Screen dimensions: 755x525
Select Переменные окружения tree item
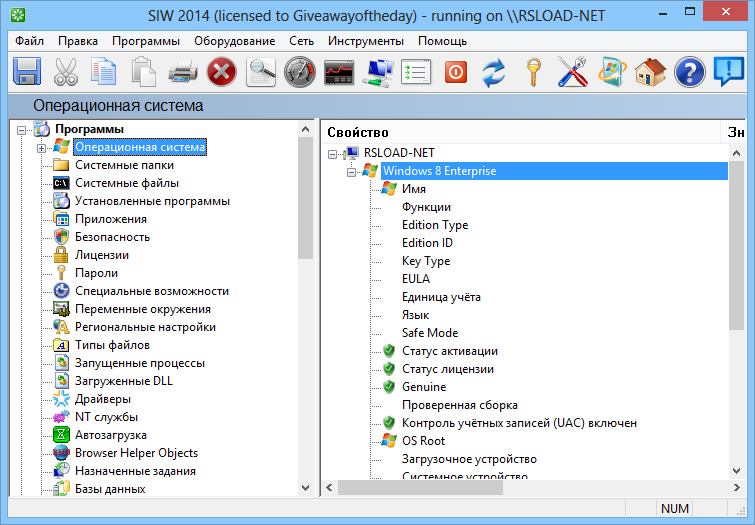pyautogui.click(x=143, y=309)
